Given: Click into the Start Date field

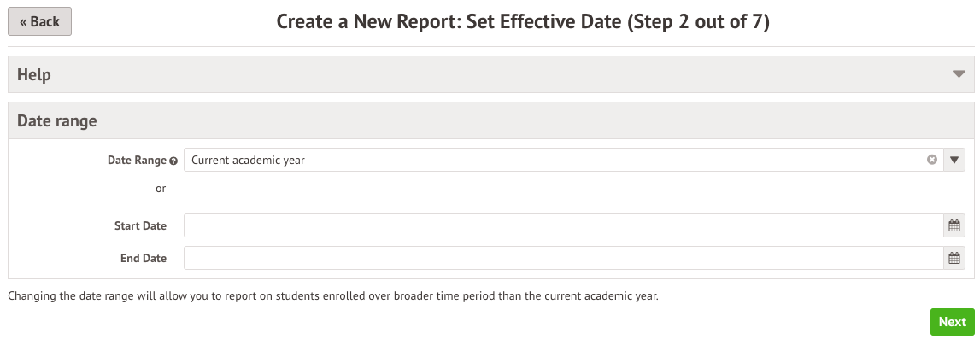Looking at the screenshot, I should [x=563, y=225].
